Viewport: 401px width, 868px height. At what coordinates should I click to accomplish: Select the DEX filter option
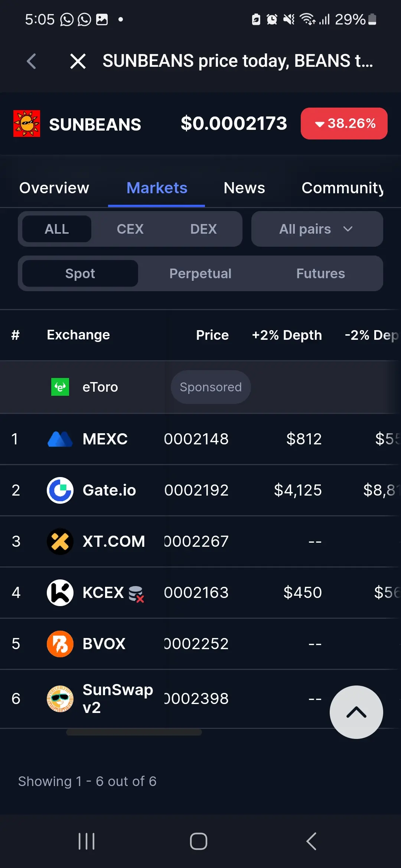(x=203, y=229)
